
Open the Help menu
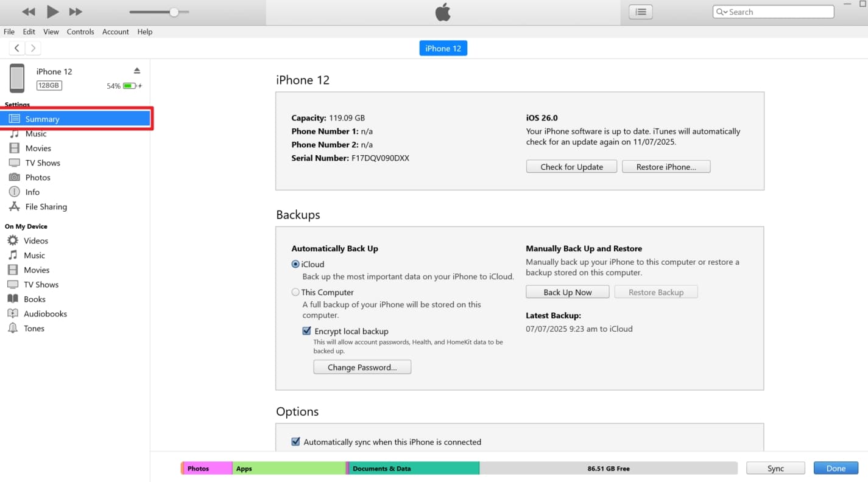(145, 32)
